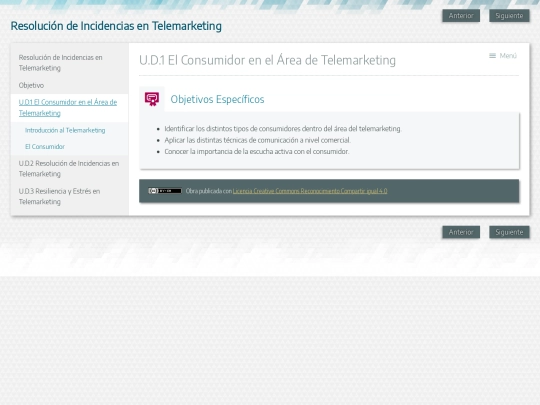Click the course title header
Viewport: 540px width, 405px height.
116,26
